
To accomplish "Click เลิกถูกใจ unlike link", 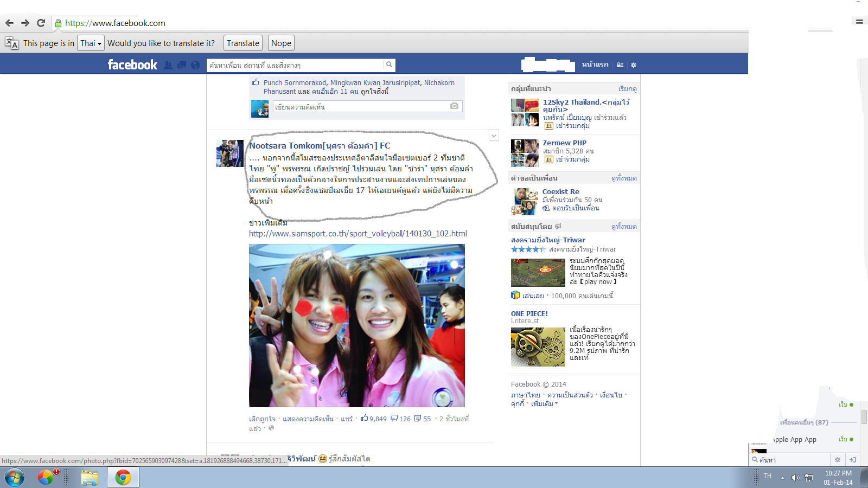I will [263, 419].
